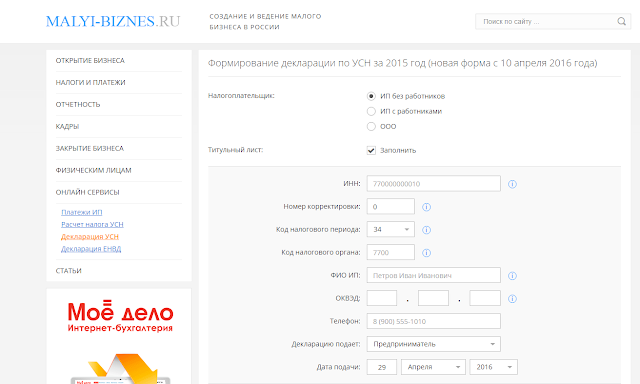This screenshot has width=640, height=384.
Task: Open info icon next to ОКВЭД fields
Action: pyautogui.click(x=512, y=299)
